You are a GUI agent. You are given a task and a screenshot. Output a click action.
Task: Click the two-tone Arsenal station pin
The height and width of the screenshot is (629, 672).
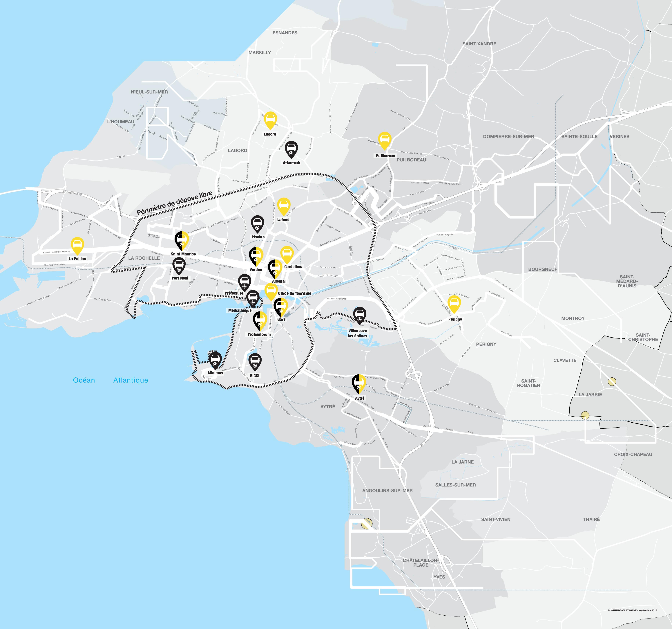[275, 269]
